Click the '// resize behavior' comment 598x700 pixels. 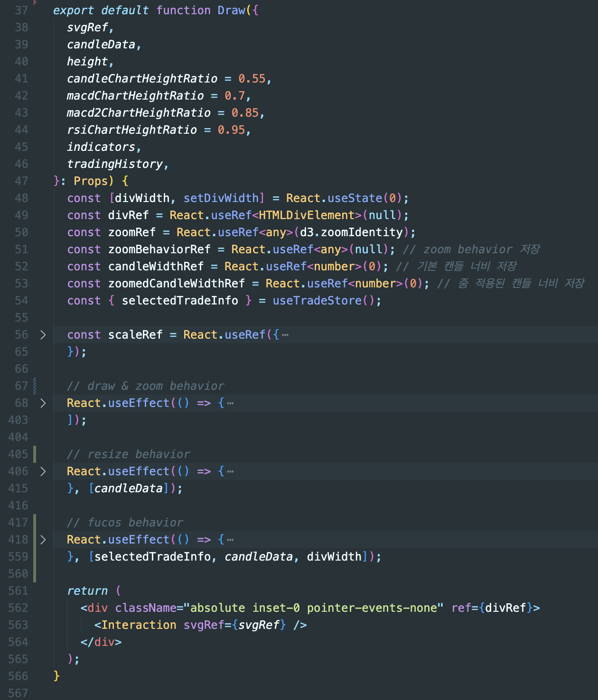tap(128, 454)
